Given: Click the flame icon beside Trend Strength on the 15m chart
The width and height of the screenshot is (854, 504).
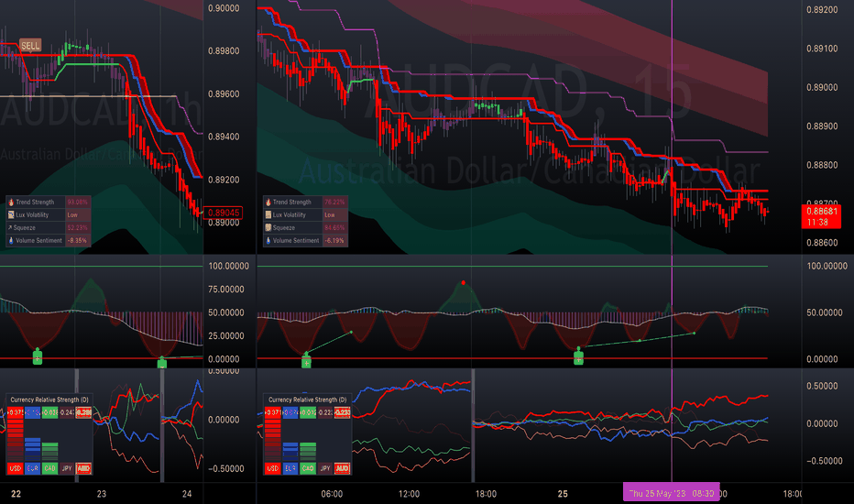Looking at the screenshot, I should (x=268, y=203).
